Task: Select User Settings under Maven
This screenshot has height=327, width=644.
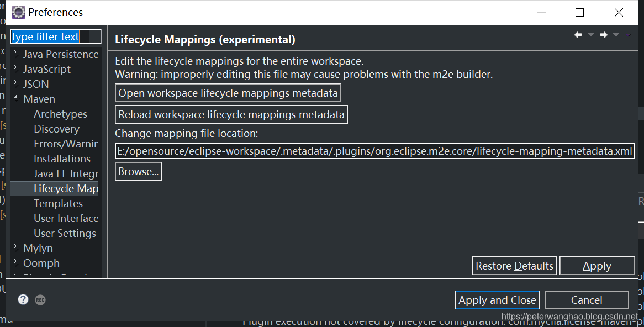Action: (x=65, y=233)
